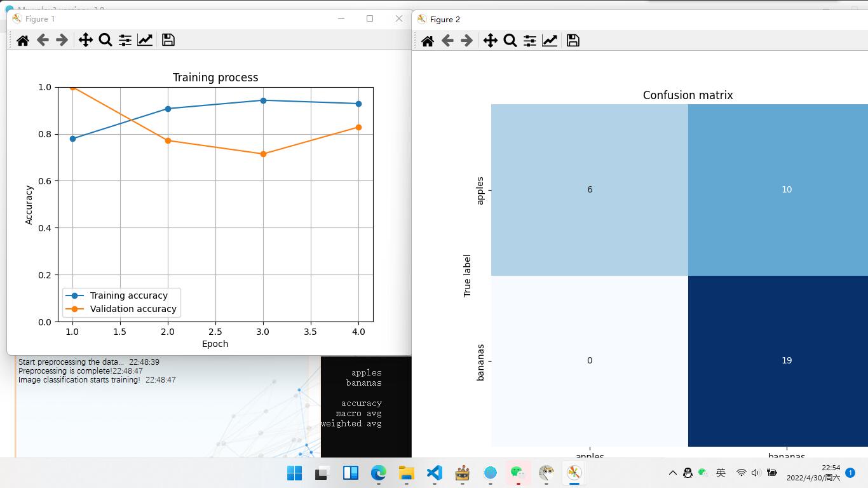Open volume control in system tray
The image size is (868, 488).
756,473
